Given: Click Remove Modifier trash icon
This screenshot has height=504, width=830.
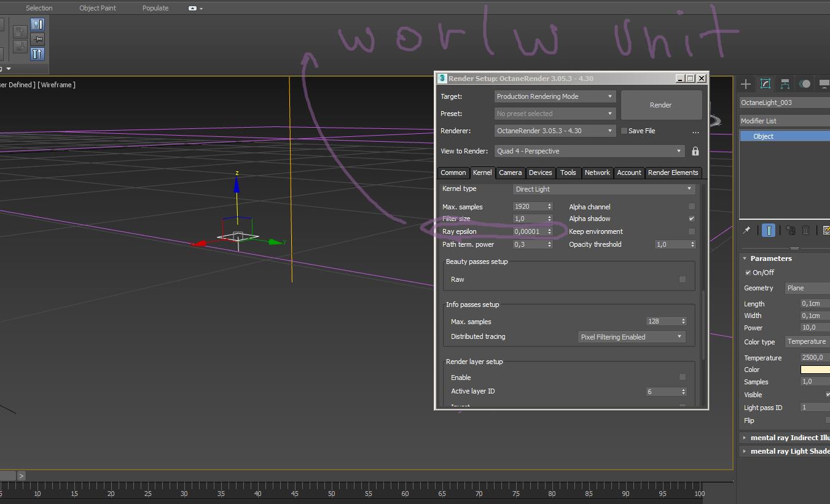Looking at the screenshot, I should 806,230.
